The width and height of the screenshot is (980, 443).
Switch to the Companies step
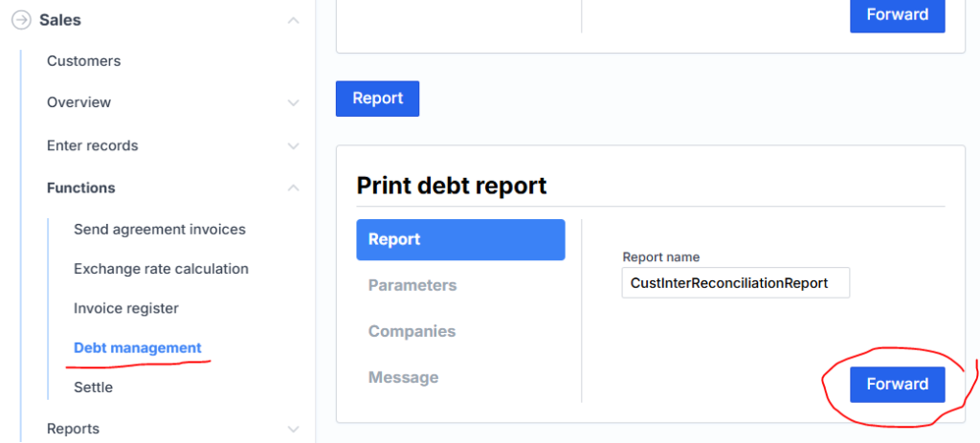(x=412, y=331)
